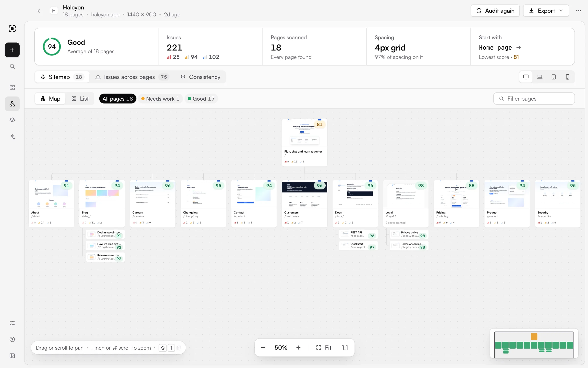Open the Sitemap tab
This screenshot has height=368, width=588.
[x=62, y=77]
